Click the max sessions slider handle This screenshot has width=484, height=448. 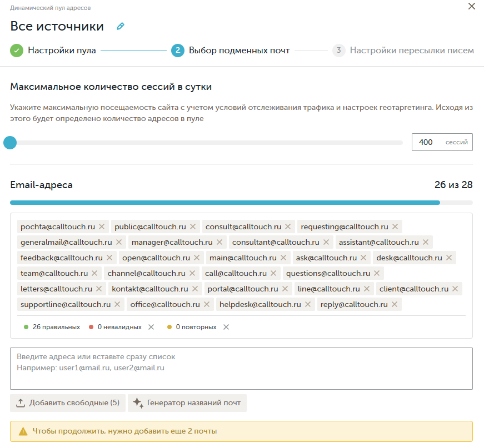point(10,143)
